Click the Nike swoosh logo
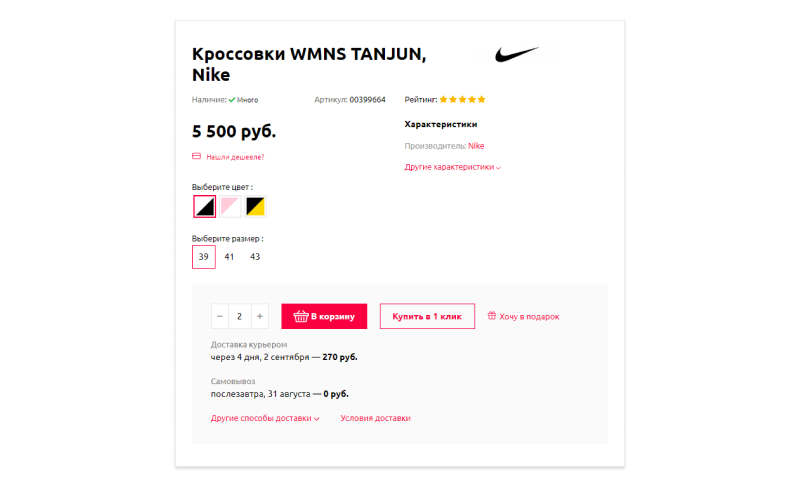 (516, 54)
